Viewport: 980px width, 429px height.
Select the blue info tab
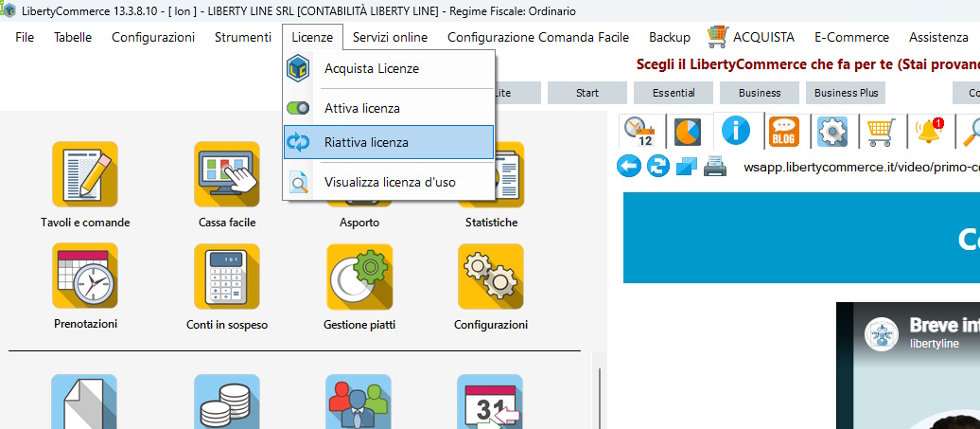(x=736, y=132)
